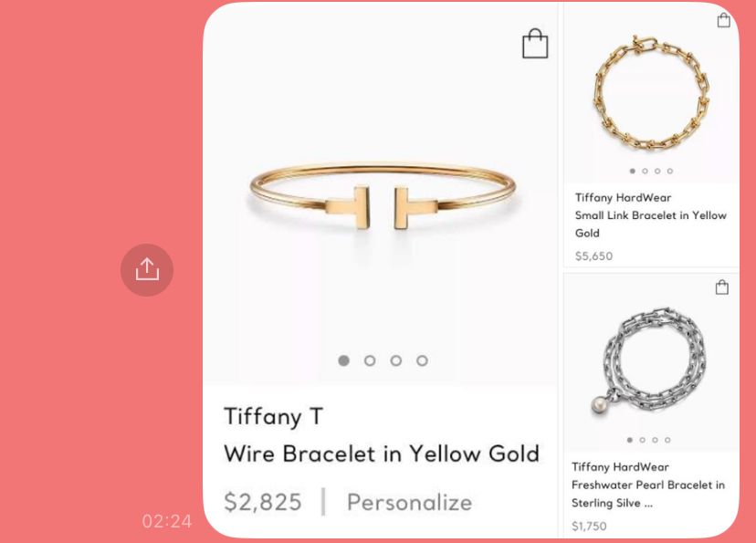Click the $2,825 price text

click(x=263, y=503)
